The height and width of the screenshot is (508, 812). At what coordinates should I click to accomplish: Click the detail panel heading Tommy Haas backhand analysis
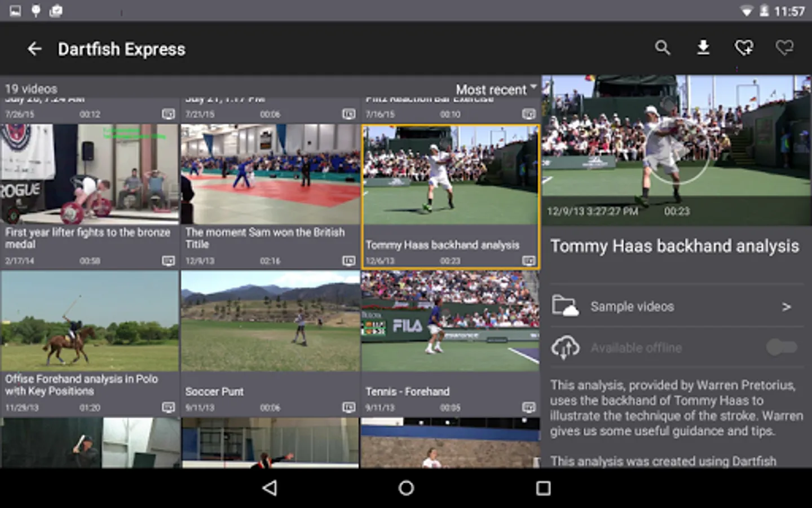click(x=674, y=246)
